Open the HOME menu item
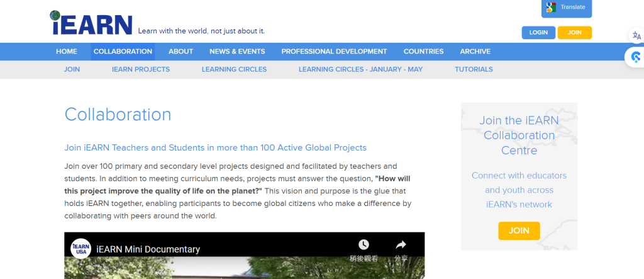 pos(67,52)
